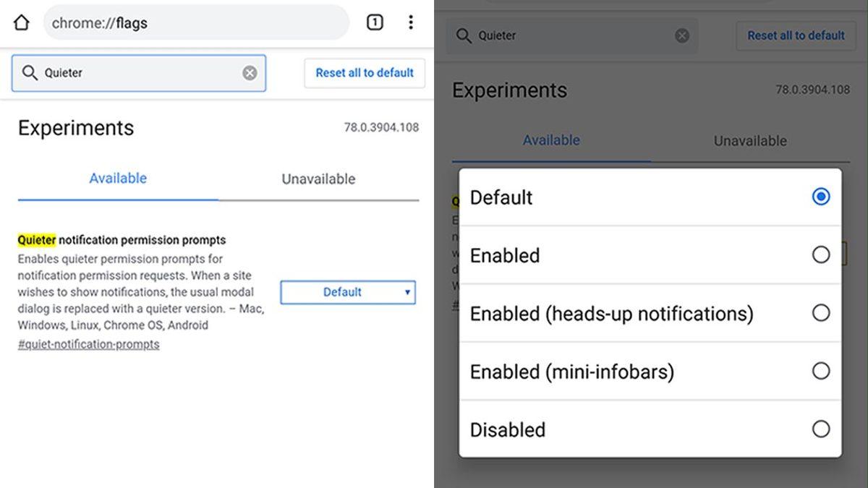Select the Available experiments tab
Image resolution: width=868 pixels, height=488 pixels.
point(118,179)
